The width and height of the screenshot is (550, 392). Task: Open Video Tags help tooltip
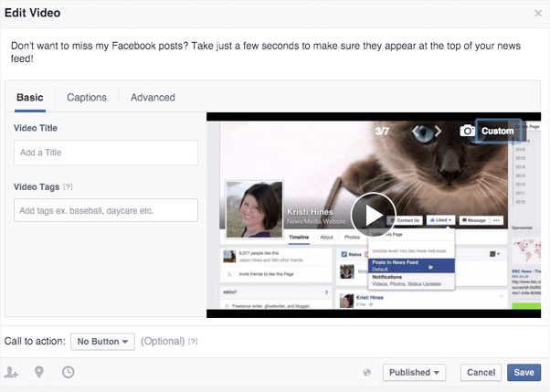point(68,187)
